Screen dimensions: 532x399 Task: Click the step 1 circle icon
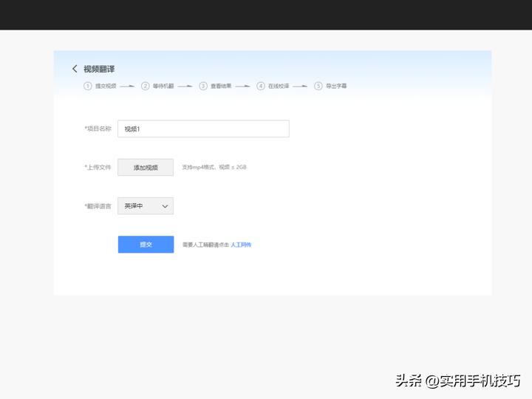click(88, 86)
